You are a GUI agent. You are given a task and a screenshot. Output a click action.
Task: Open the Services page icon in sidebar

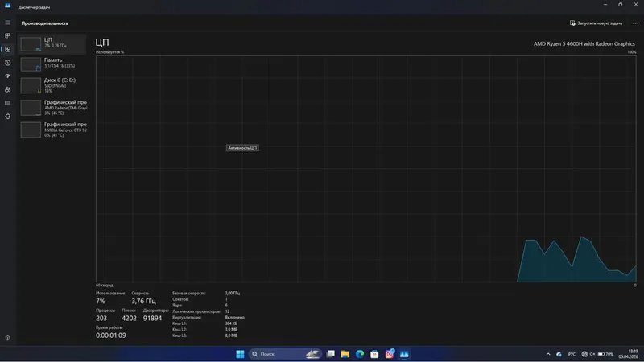(x=7, y=117)
